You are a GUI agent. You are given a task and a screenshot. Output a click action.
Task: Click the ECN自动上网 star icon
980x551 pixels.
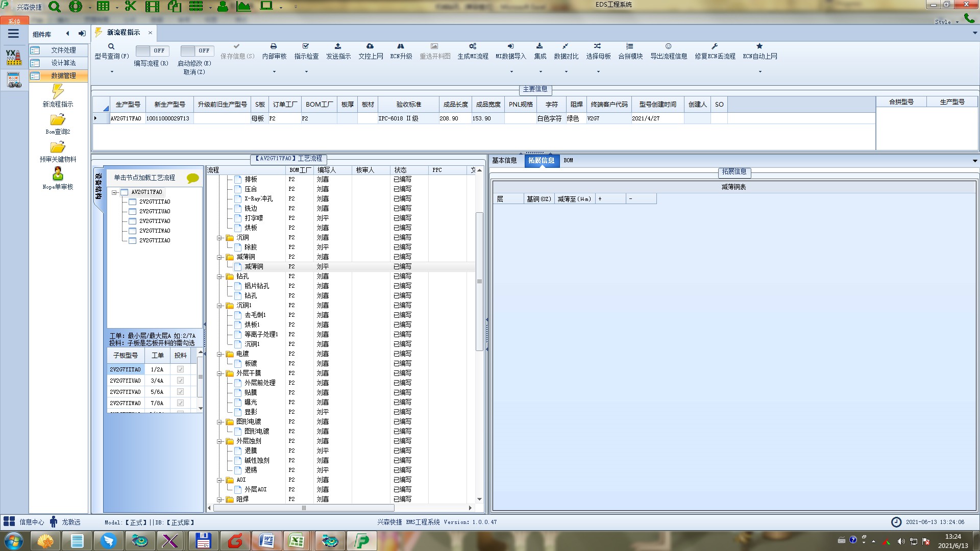(759, 46)
